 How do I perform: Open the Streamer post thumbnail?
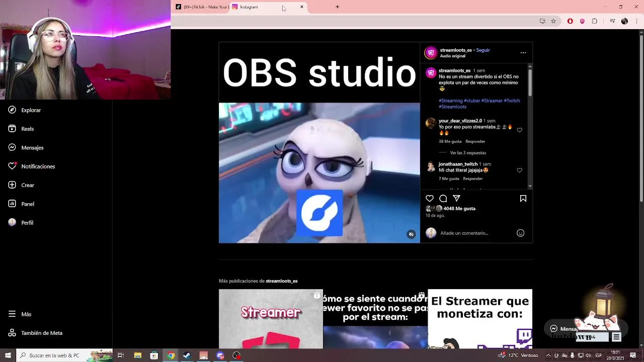pos(271,319)
